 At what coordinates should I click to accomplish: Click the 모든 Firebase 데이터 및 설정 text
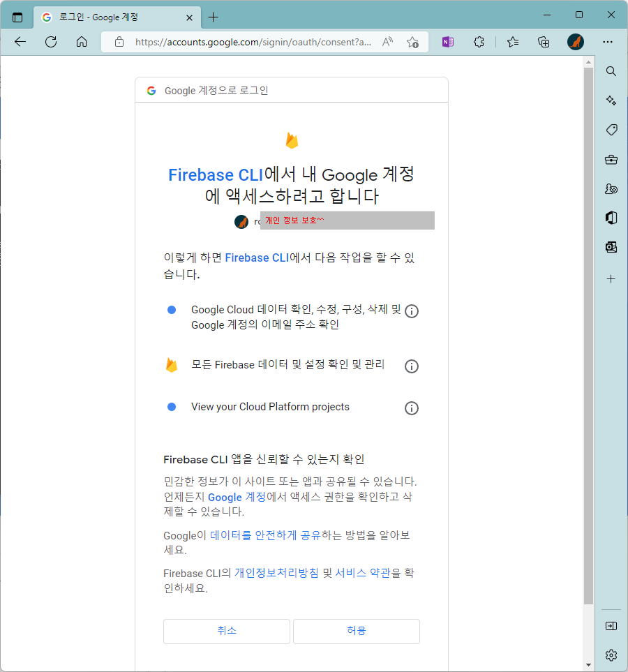click(287, 365)
